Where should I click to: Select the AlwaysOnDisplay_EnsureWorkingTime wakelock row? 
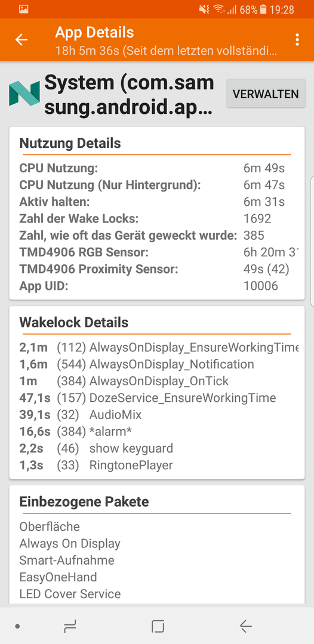pyautogui.click(x=157, y=348)
